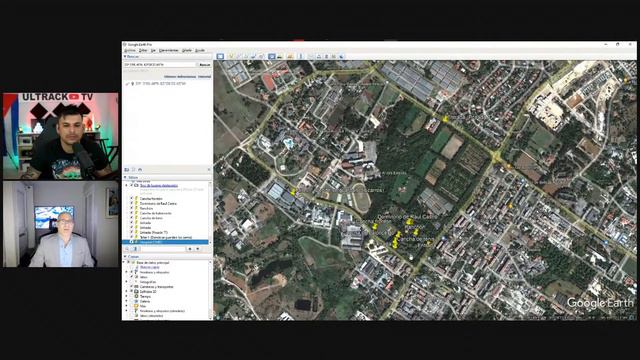This screenshot has height=360, width=640.
Task: Open the Record a Tour tool
Action: click(x=261, y=56)
